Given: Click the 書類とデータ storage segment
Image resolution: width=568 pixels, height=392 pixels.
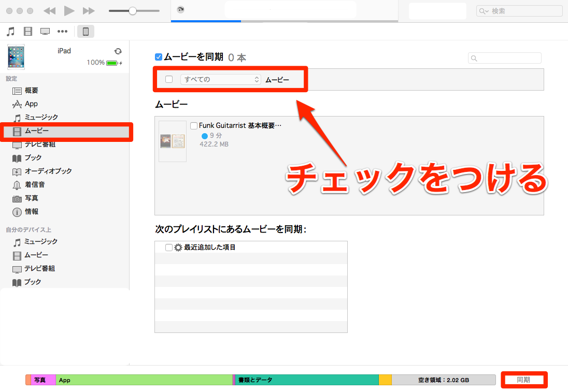Looking at the screenshot, I should [x=307, y=380].
